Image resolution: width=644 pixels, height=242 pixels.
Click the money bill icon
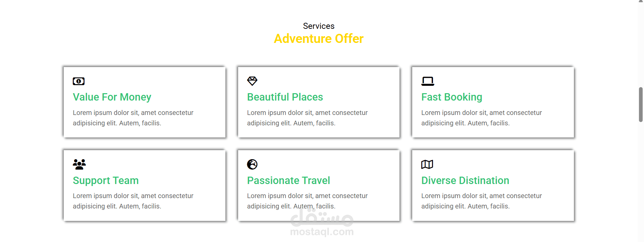(78, 81)
